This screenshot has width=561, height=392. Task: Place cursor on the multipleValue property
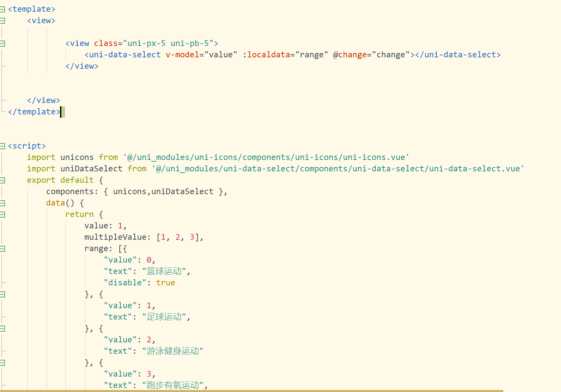coord(115,237)
